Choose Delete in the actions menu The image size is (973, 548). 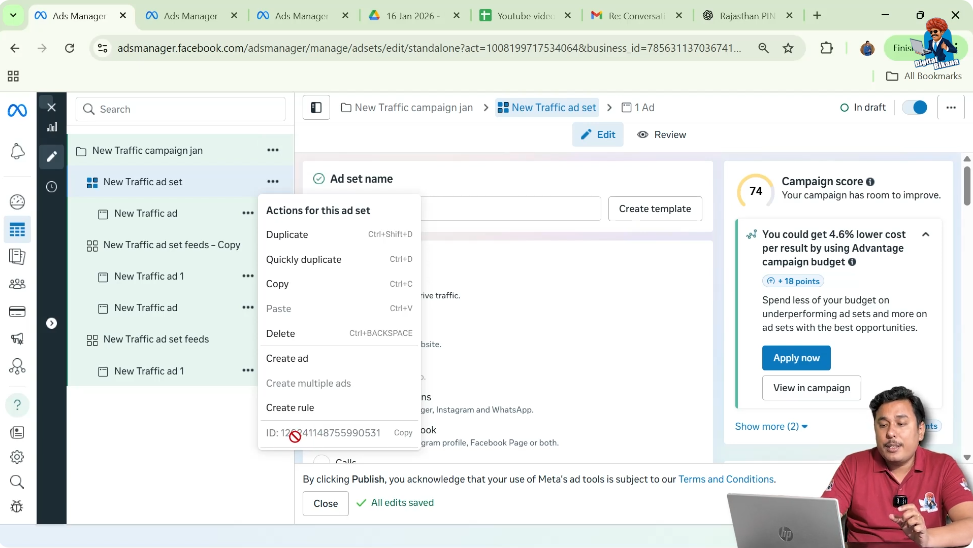click(339, 333)
